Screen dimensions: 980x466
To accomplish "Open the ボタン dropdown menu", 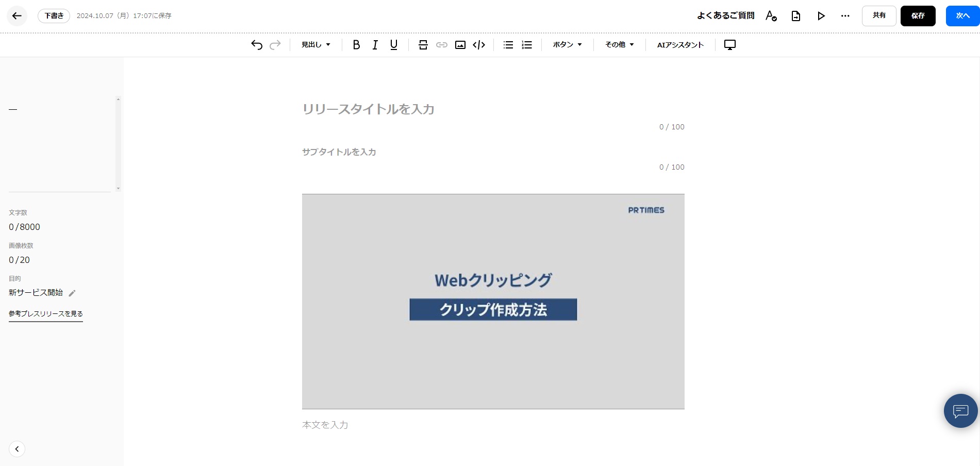I will 567,45.
